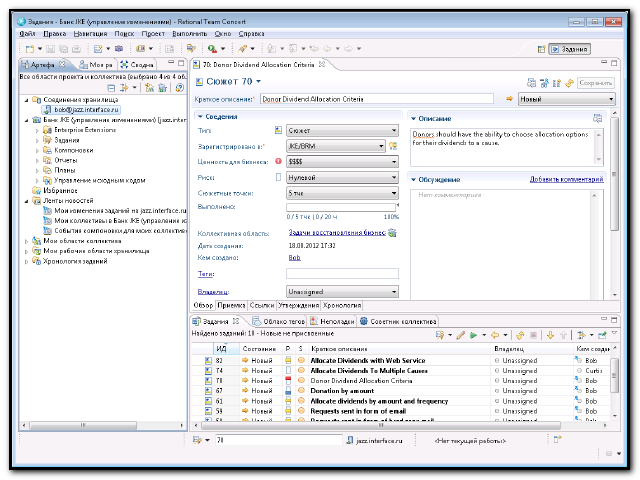The width and height of the screenshot is (640, 480).
Task: Click the Теги label link
Action: 206,274
